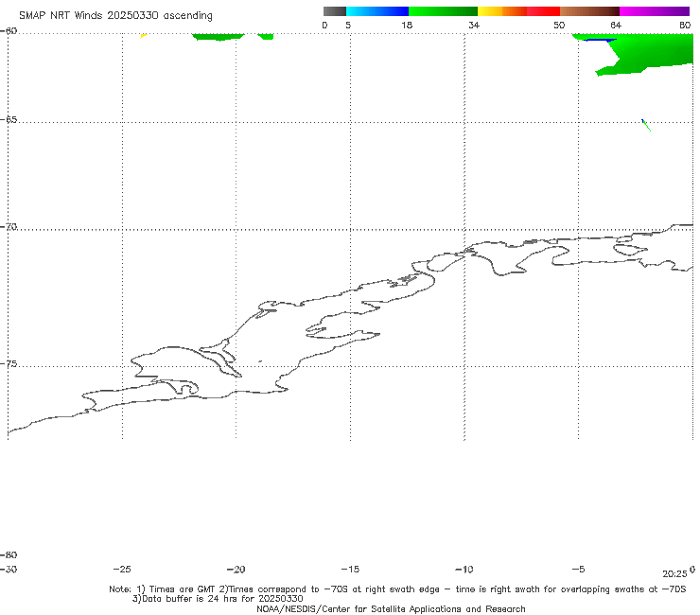Click the NOAA/NESDIS Center for Satellite Applications credit
The width and height of the screenshot is (700, 615).
pos(391,608)
